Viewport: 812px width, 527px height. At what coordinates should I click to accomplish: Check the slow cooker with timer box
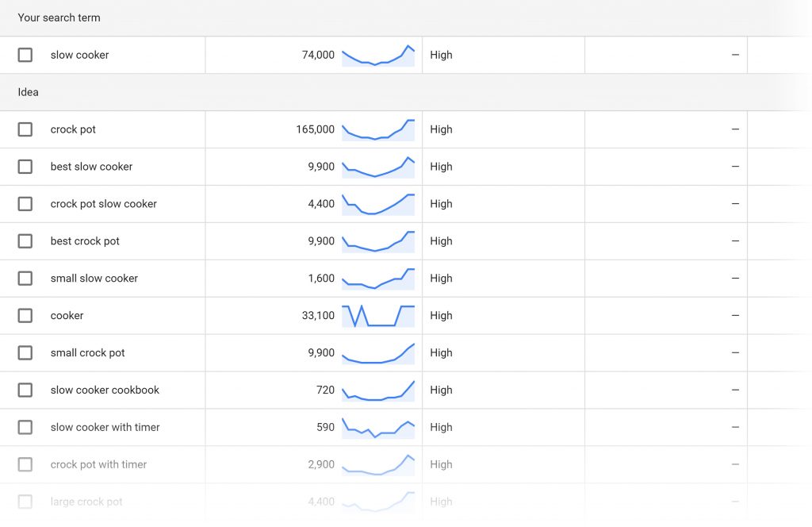[25, 428]
